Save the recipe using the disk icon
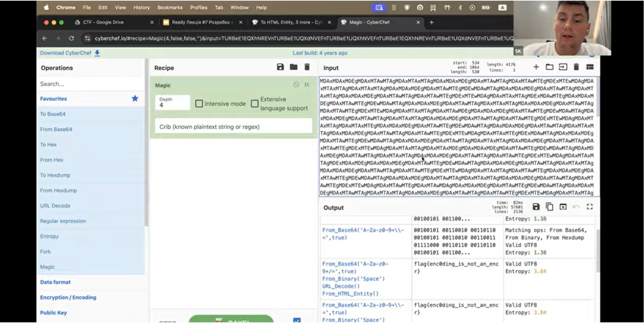644x323 pixels. [280, 67]
